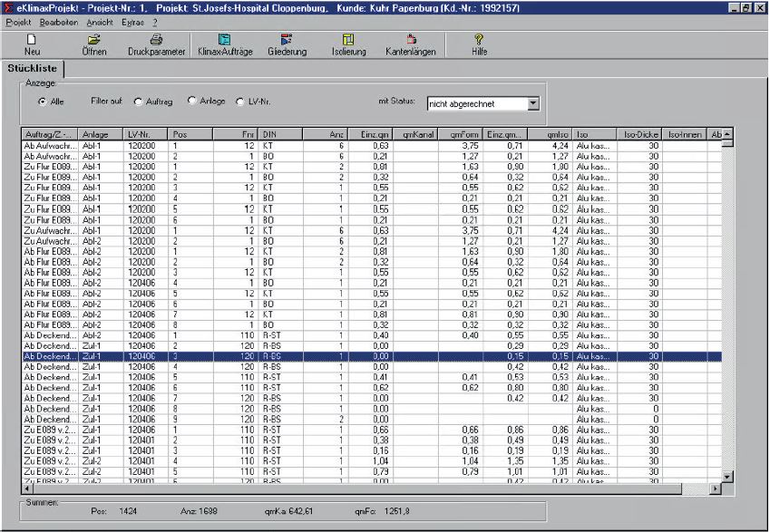Open the Projekt menu
770x532 pixels.
[x=19, y=20]
